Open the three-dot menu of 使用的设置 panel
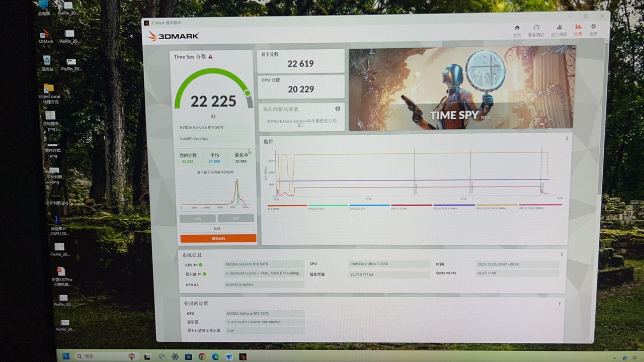644x362 pixels. [559, 304]
